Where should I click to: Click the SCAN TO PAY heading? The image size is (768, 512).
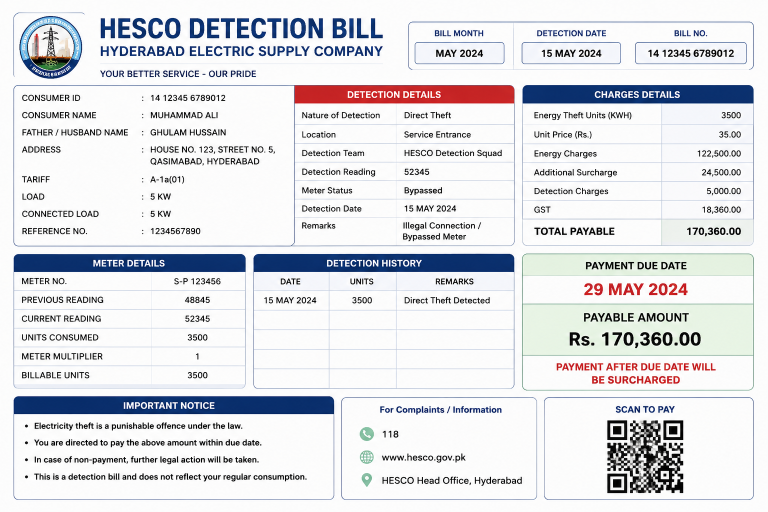click(x=645, y=409)
